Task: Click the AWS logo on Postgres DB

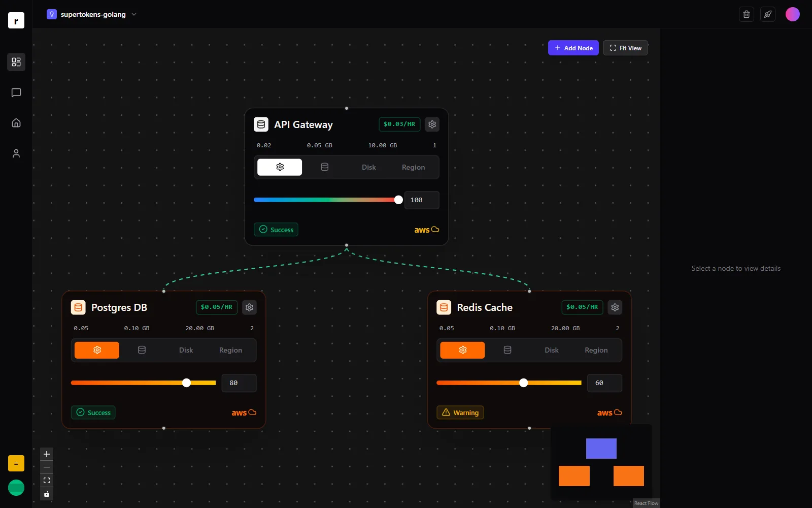Action: click(x=244, y=412)
